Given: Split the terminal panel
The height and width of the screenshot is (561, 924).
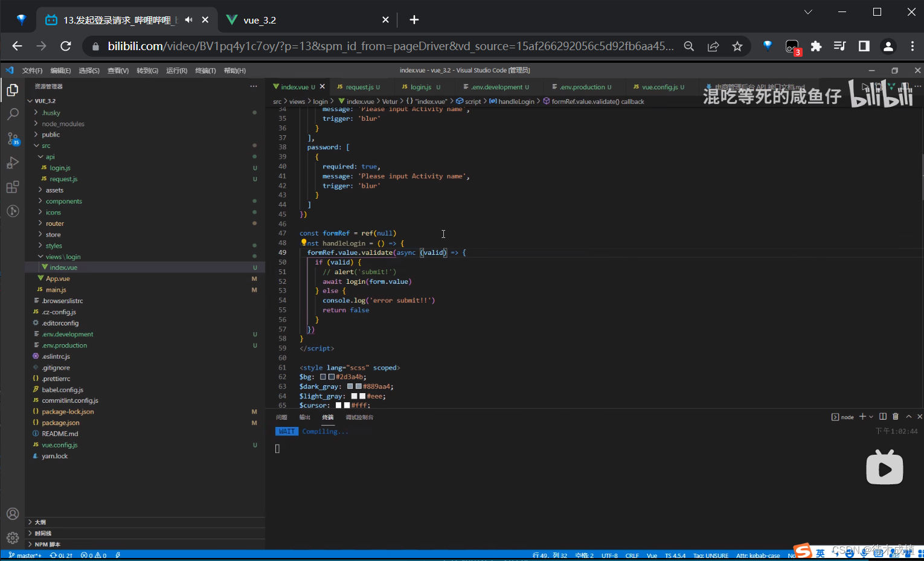Looking at the screenshot, I should pyautogui.click(x=883, y=417).
